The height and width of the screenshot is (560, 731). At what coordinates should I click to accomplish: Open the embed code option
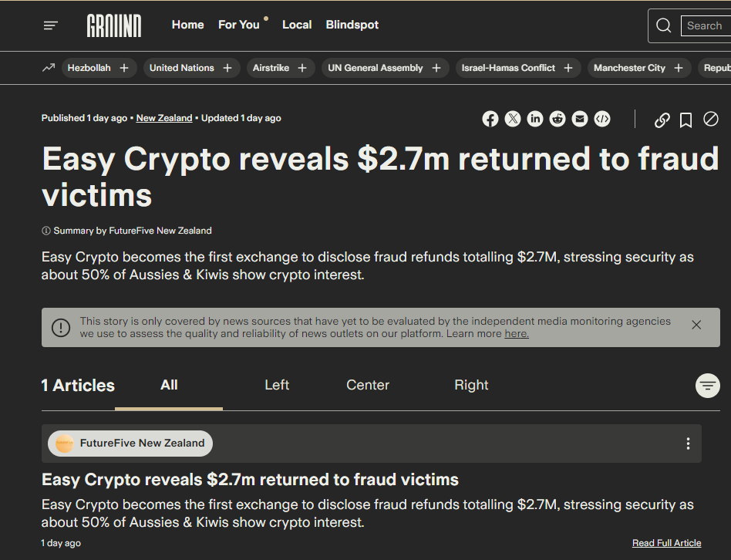pos(602,119)
